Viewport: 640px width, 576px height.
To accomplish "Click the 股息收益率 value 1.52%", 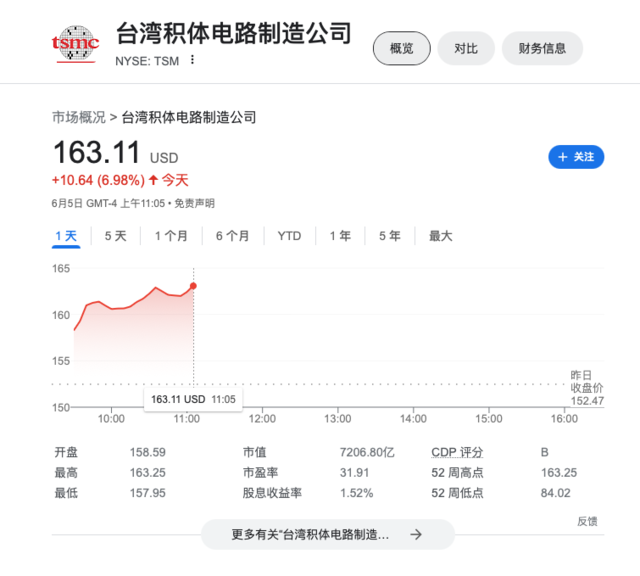I will [x=357, y=493].
